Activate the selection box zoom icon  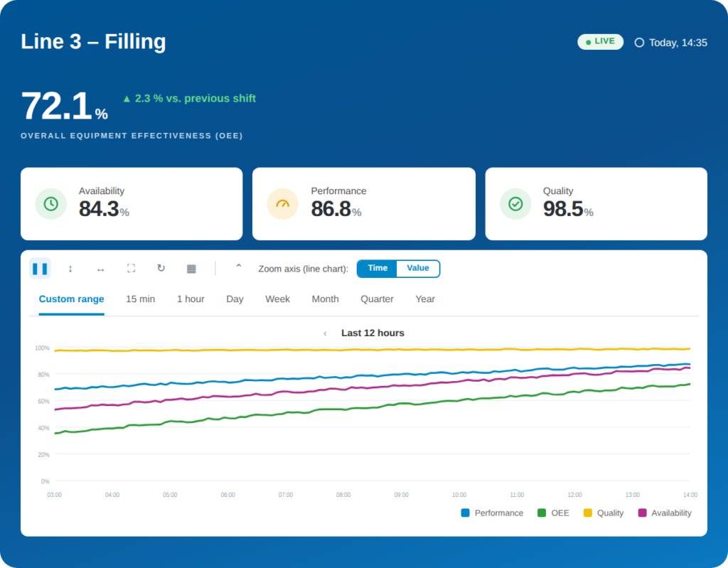[131, 269]
